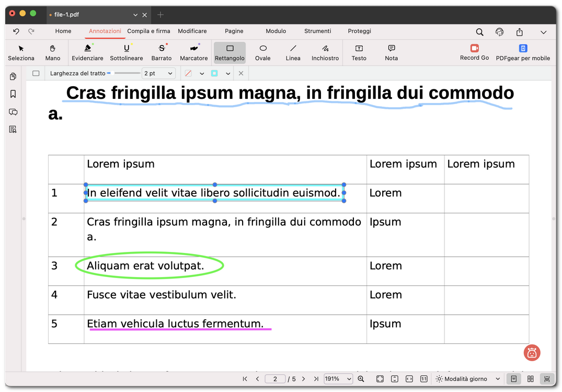562x392 pixels.
Task: Click PDFgear per mobile
Action: pyautogui.click(x=523, y=52)
